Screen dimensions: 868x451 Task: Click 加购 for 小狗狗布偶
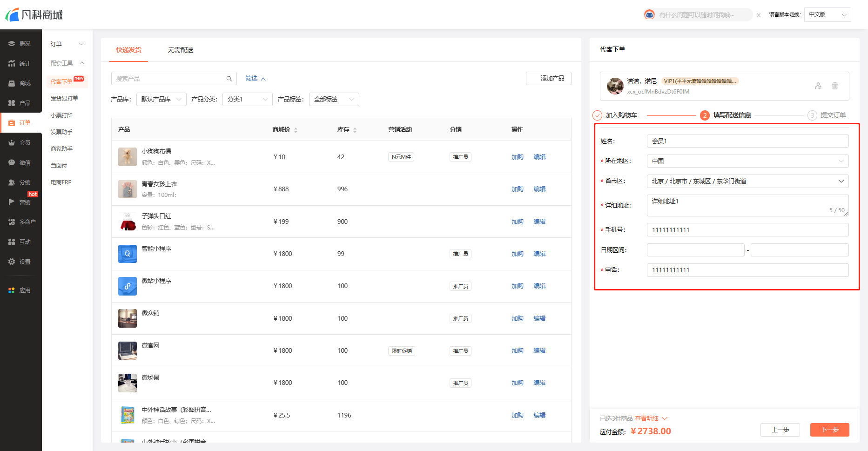coord(518,157)
